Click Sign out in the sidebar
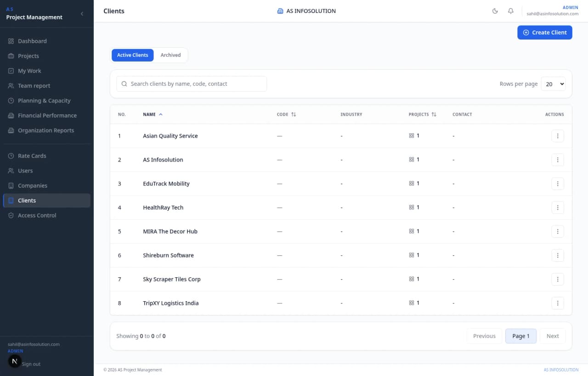The image size is (588, 376). (x=31, y=364)
